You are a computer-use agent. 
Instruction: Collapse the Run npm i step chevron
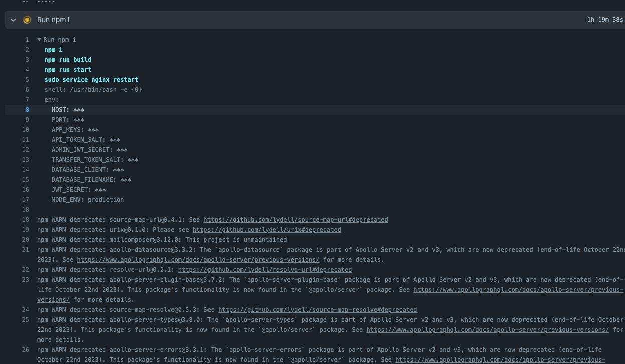coord(13,20)
